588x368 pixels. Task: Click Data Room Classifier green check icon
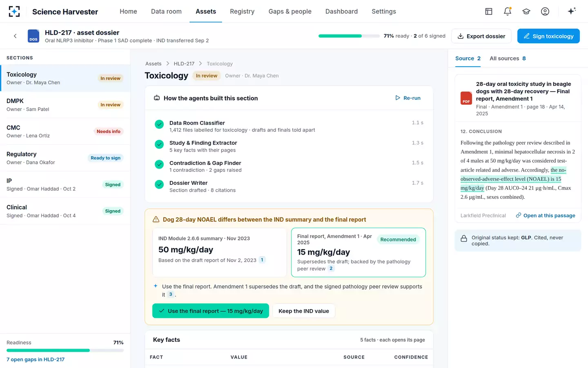[x=159, y=124]
